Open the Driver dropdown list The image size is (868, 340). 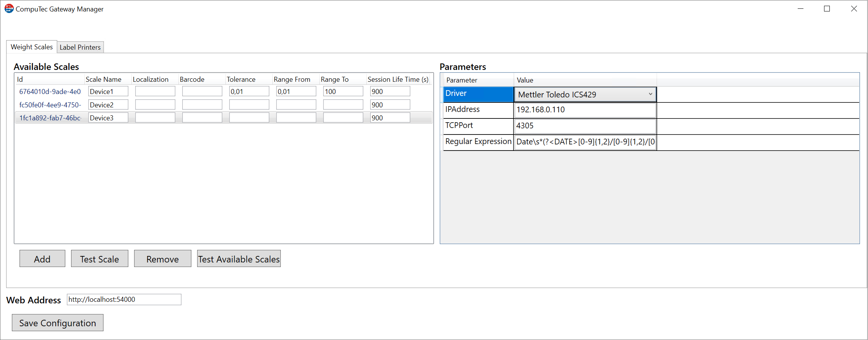[x=650, y=94]
